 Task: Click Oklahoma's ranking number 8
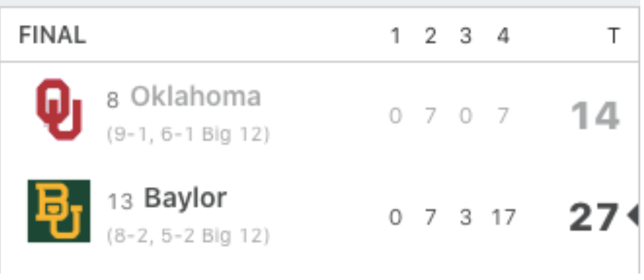click(113, 100)
